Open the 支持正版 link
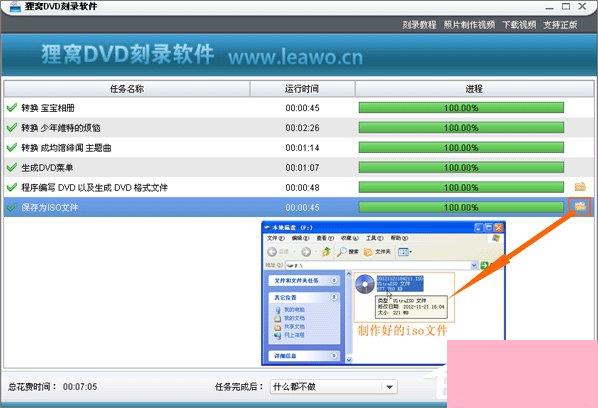Screen dimensions: 598x408 (x=560, y=25)
